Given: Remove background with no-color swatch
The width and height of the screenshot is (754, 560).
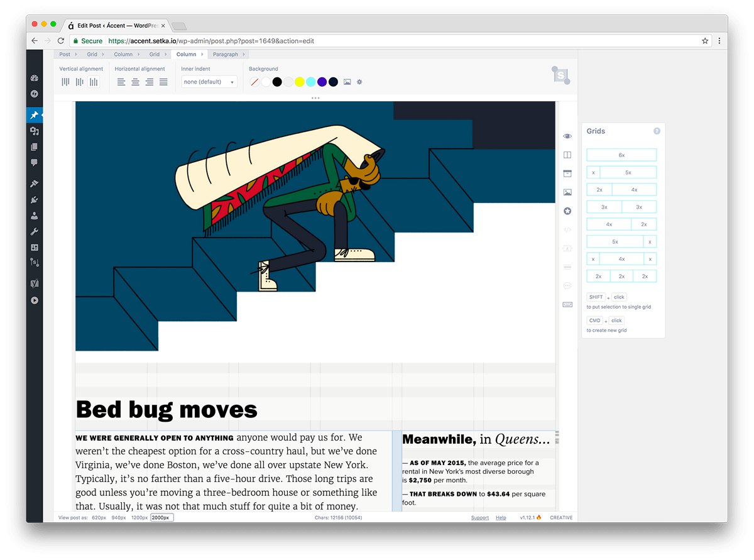Looking at the screenshot, I should point(254,82).
